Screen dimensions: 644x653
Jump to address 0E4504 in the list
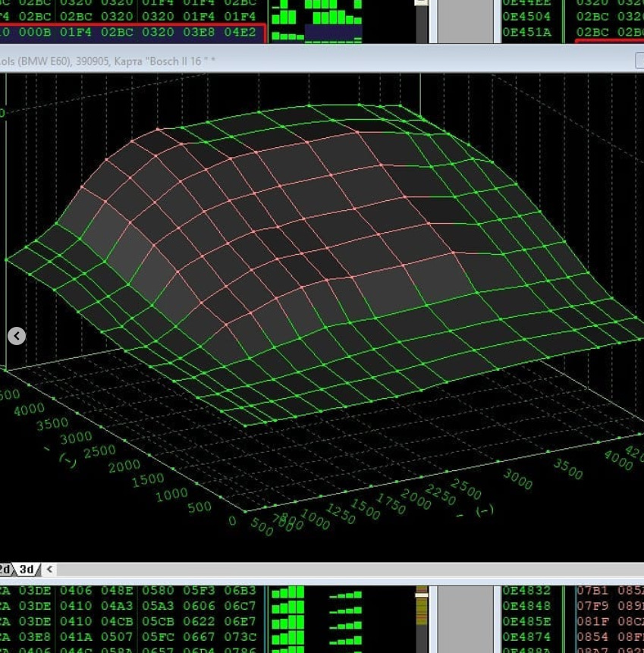tap(526, 17)
